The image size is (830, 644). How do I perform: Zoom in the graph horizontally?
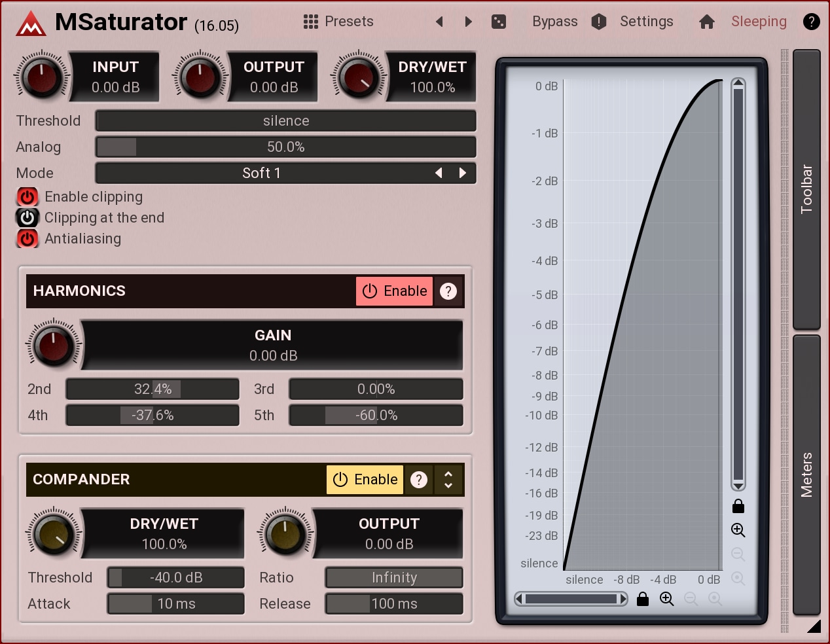(667, 599)
